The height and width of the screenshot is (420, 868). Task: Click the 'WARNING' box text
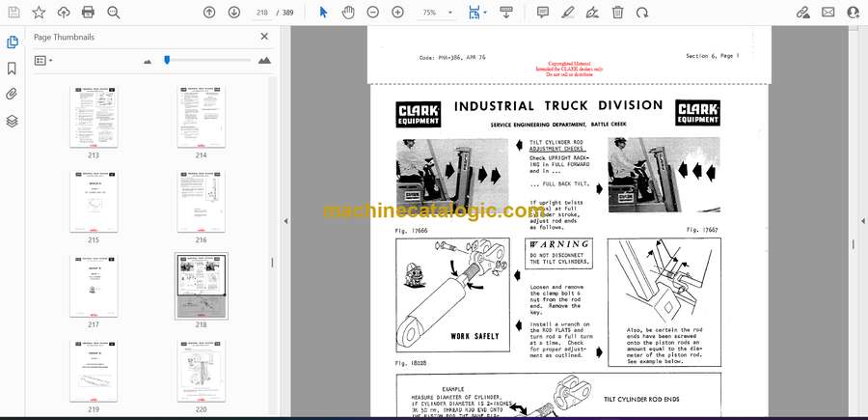558,244
